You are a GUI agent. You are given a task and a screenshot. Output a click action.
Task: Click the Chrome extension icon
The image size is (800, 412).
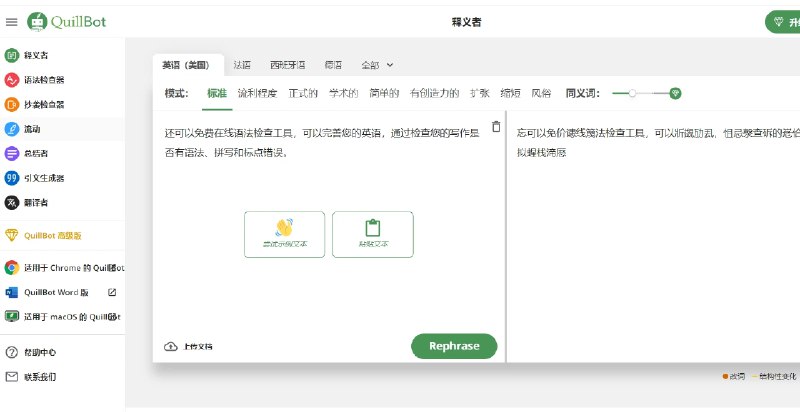click(x=12, y=268)
